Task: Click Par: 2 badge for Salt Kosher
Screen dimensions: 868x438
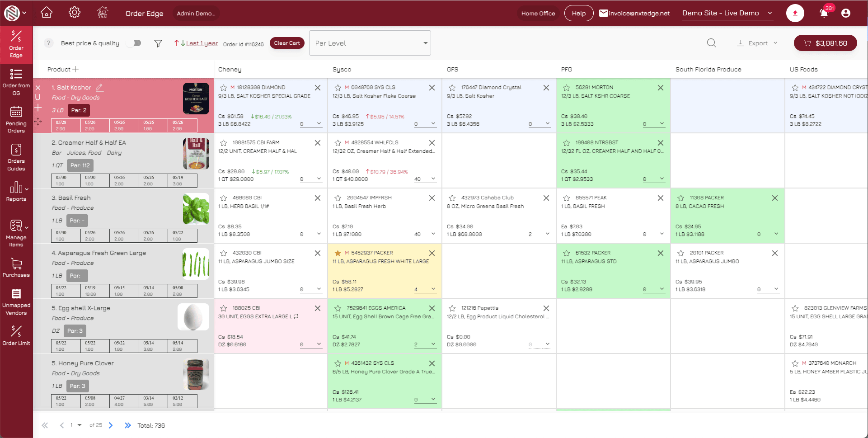Action: 79,110
